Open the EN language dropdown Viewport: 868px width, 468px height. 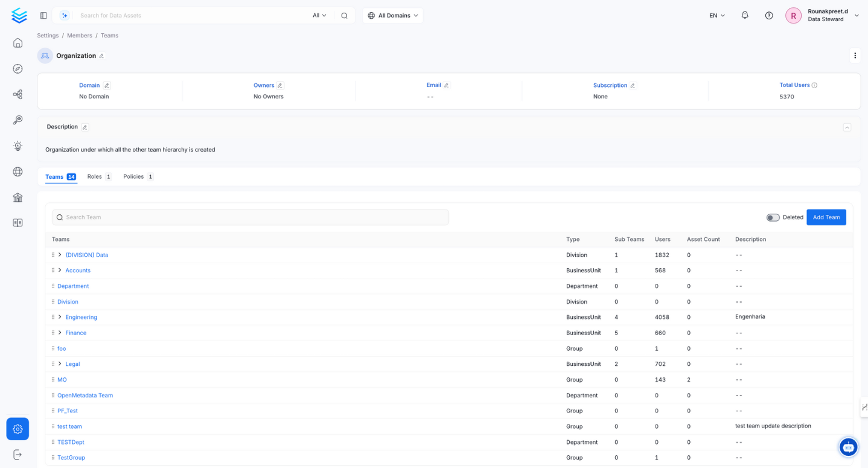point(717,16)
